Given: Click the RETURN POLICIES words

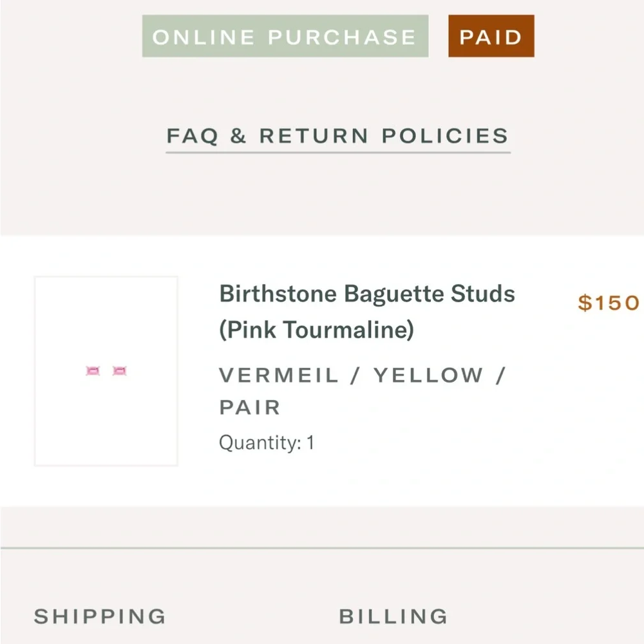Looking at the screenshot, I should (384, 136).
